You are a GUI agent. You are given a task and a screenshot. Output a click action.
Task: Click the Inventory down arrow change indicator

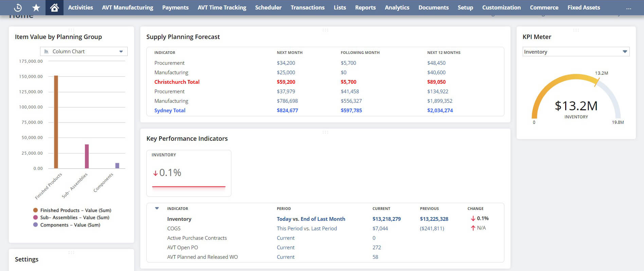(x=473, y=219)
